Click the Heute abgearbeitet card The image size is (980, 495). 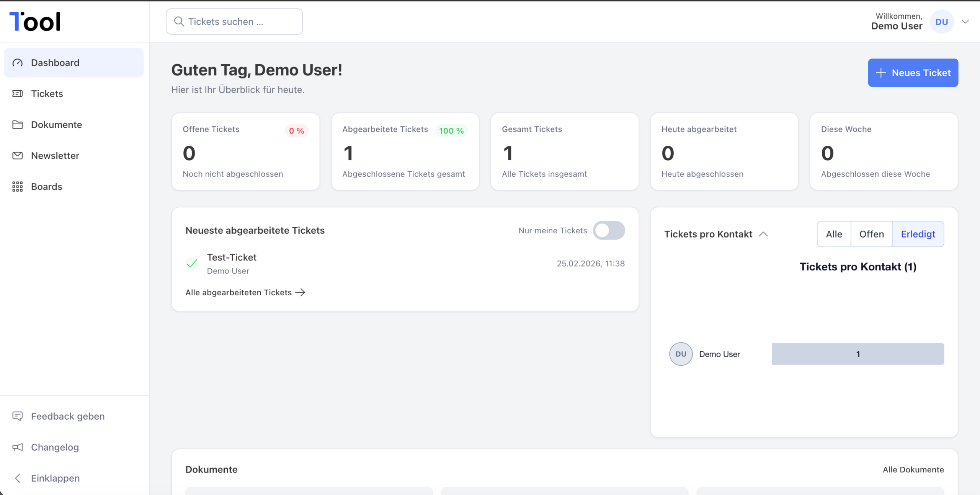click(x=724, y=151)
